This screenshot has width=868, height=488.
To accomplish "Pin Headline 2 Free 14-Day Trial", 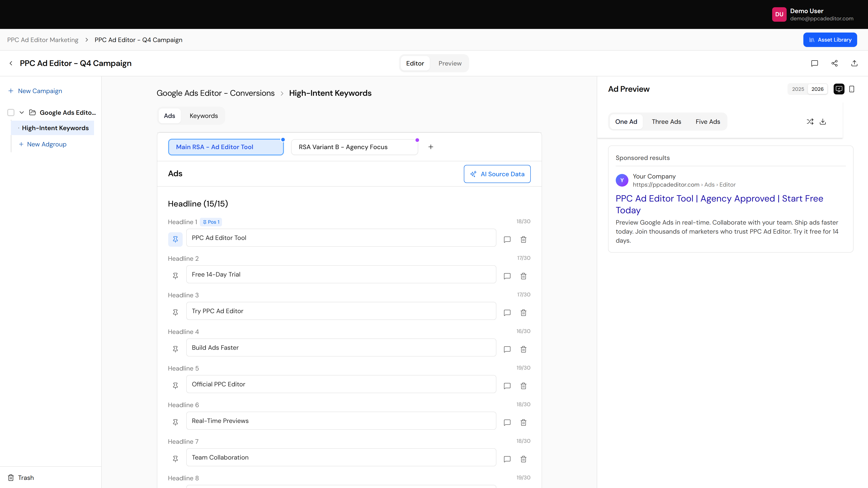I will tap(175, 276).
